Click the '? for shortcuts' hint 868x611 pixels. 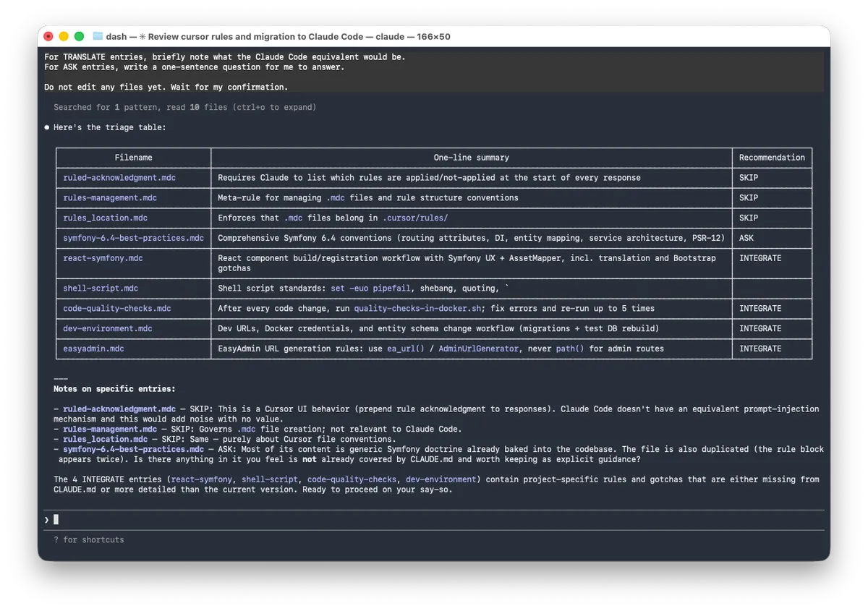coord(88,539)
